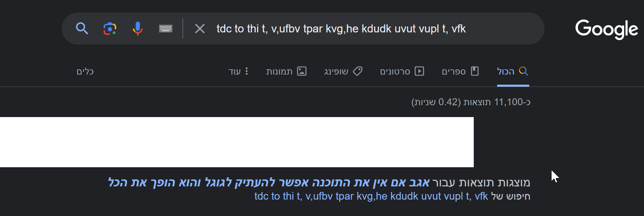This screenshot has width=644, height=216.
Task: Click the magnifier icon beside הכול
Action: (523, 71)
